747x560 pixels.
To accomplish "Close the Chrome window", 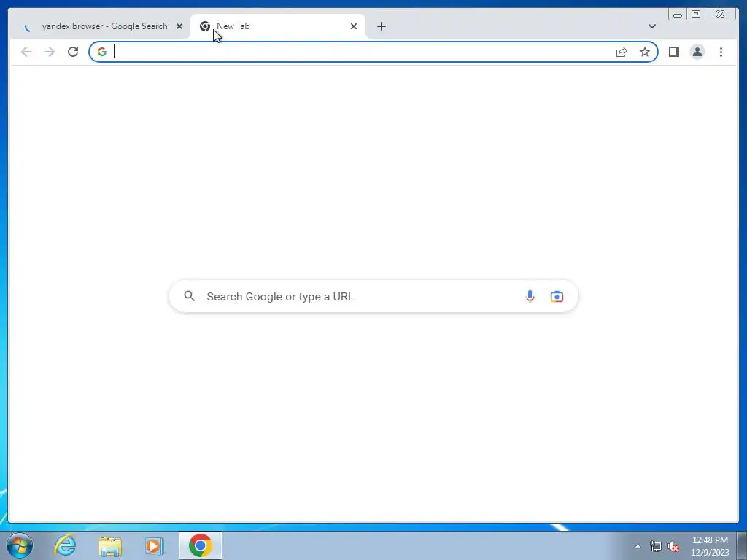I will (x=720, y=15).
